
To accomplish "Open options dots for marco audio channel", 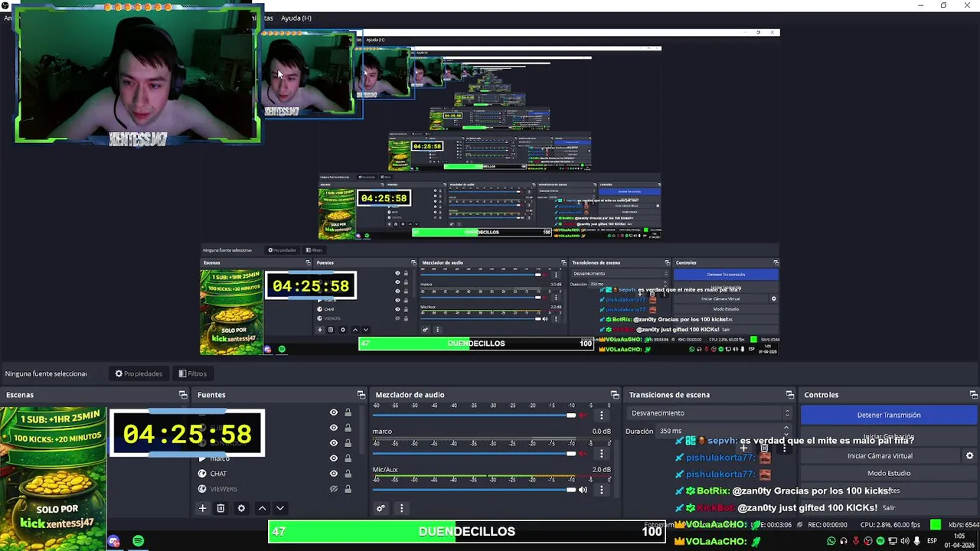I will (x=601, y=453).
